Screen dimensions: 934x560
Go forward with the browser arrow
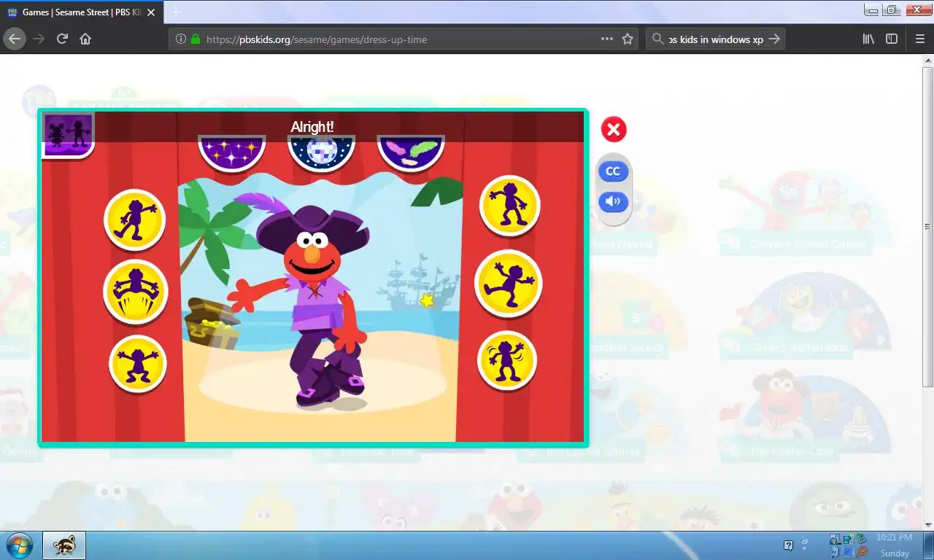coord(39,39)
